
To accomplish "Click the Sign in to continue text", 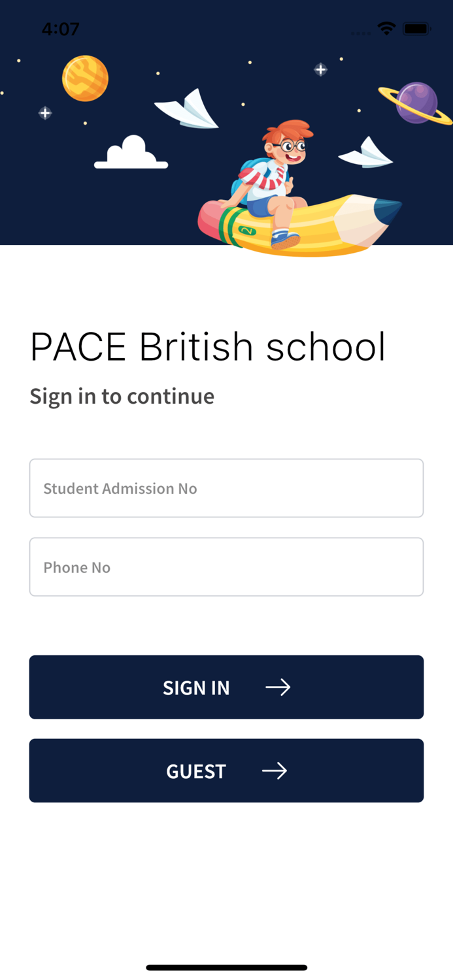I will coord(122,396).
